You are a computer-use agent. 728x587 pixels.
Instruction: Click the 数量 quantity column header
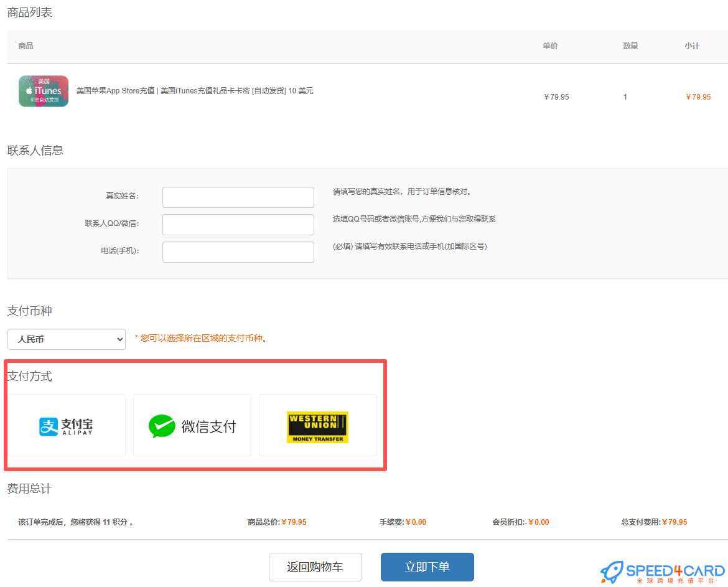coord(630,45)
